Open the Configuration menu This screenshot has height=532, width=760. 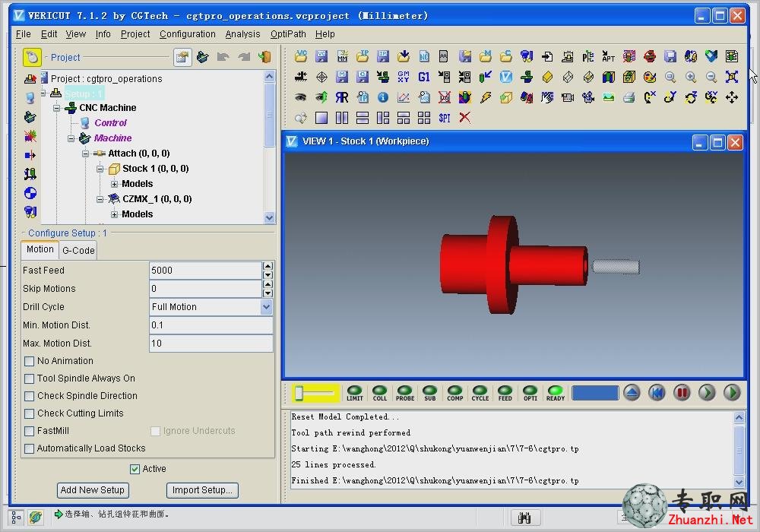pyautogui.click(x=188, y=34)
